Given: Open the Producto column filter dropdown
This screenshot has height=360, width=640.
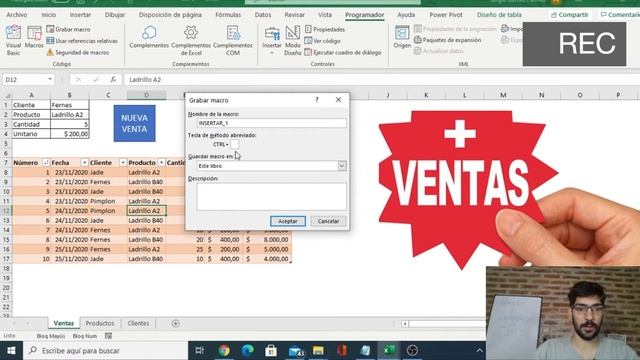Looking at the screenshot, I should 161,162.
